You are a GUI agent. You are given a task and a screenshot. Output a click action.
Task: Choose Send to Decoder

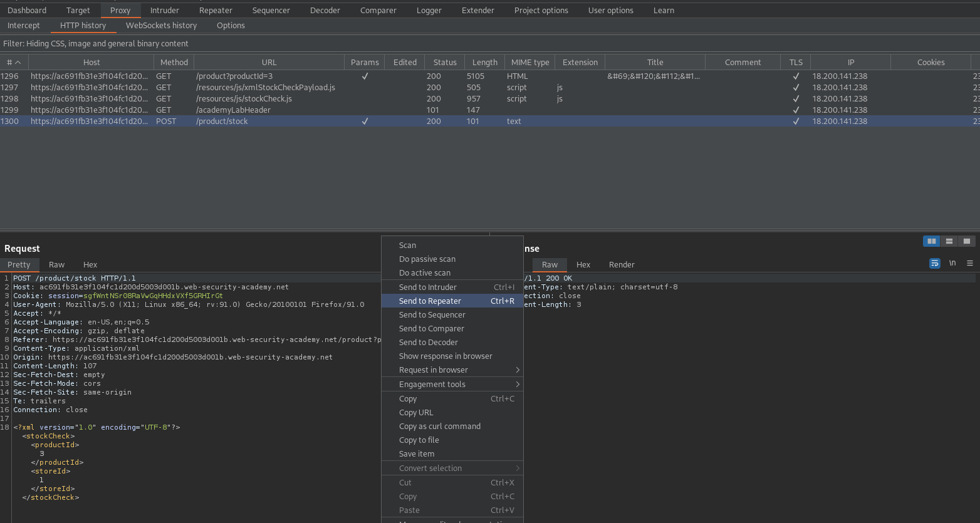452,343
